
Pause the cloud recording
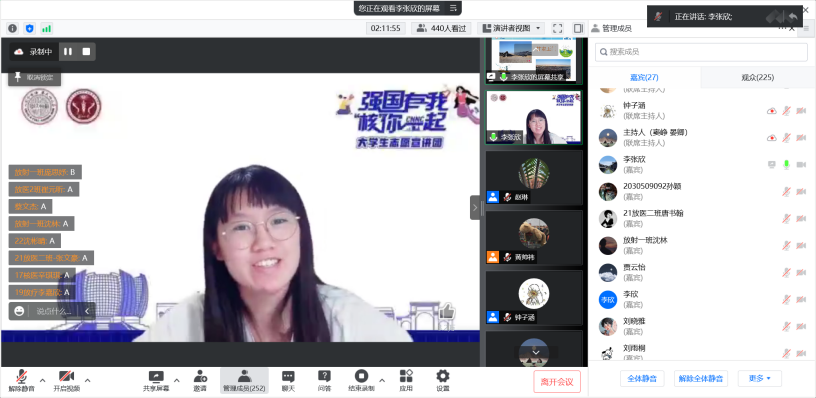(68, 52)
